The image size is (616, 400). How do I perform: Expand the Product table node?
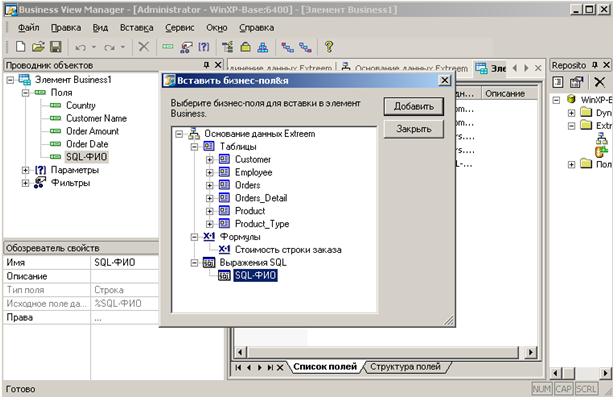coord(209,211)
